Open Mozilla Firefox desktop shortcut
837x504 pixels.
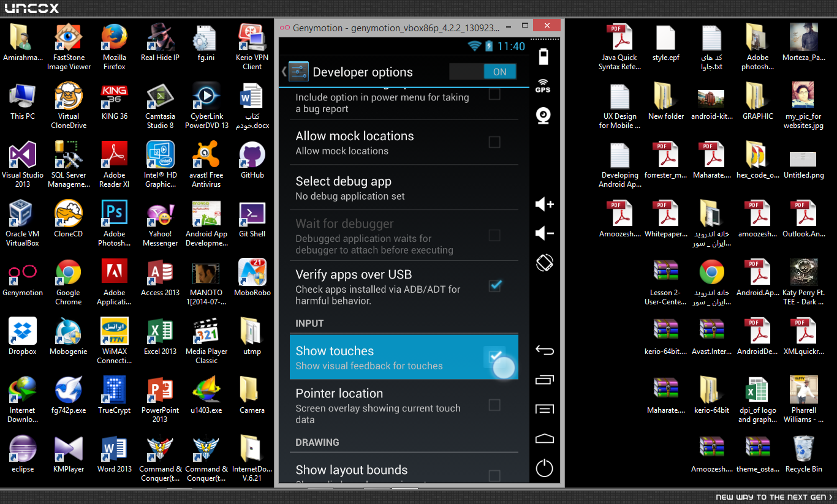pyautogui.click(x=114, y=38)
